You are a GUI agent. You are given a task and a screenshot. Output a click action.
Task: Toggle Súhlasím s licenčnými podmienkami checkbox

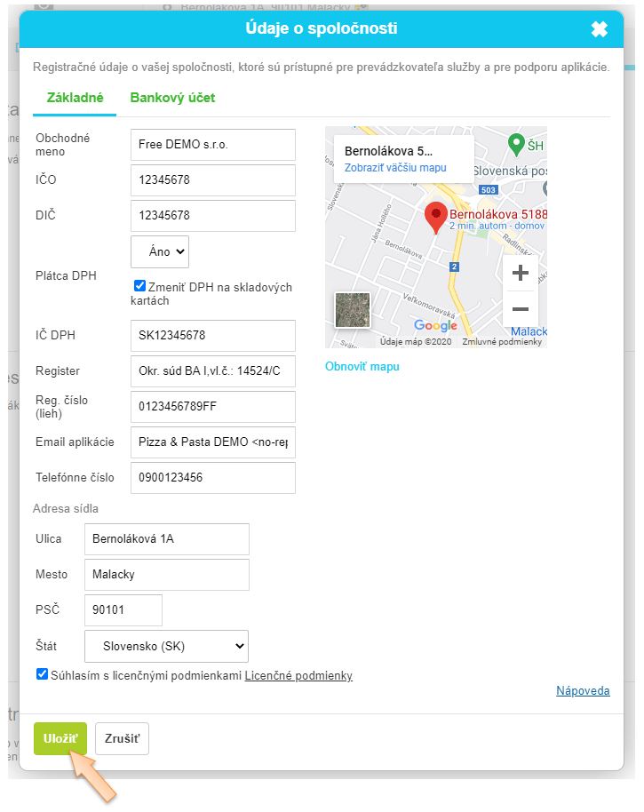click(43, 674)
